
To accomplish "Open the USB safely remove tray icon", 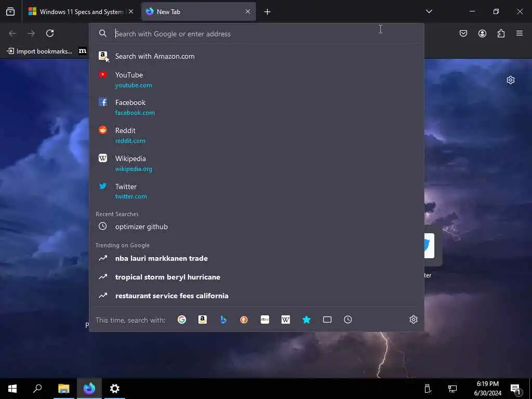I will point(428,389).
